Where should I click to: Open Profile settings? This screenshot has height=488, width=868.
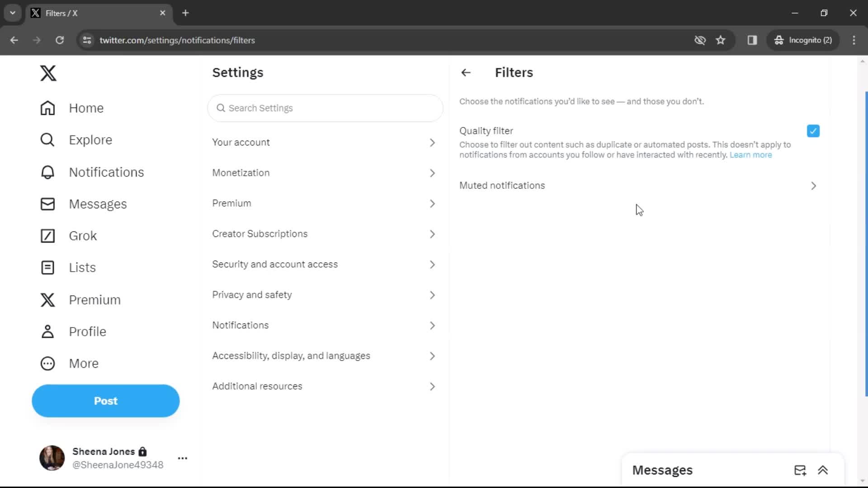87,331
